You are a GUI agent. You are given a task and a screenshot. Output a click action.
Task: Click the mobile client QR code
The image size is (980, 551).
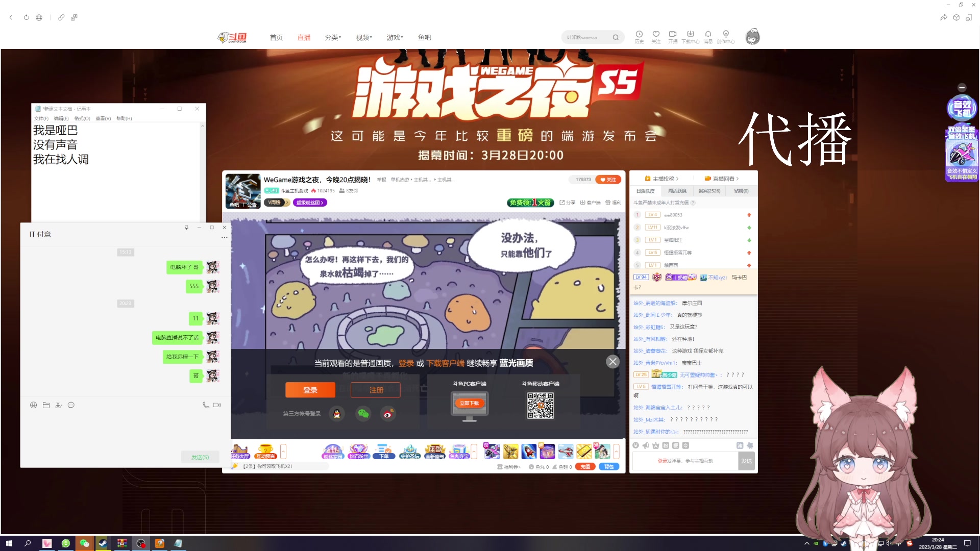(540, 406)
